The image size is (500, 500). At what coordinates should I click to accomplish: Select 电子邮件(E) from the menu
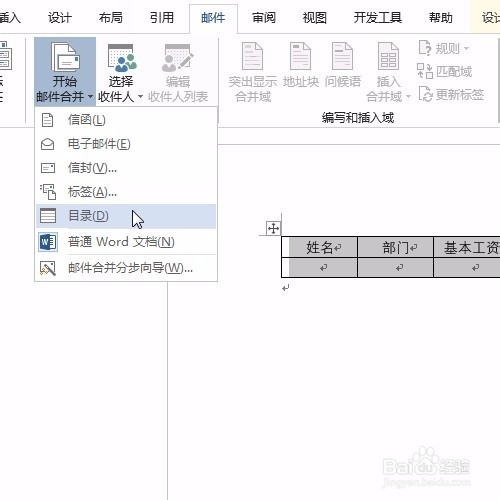126,144
